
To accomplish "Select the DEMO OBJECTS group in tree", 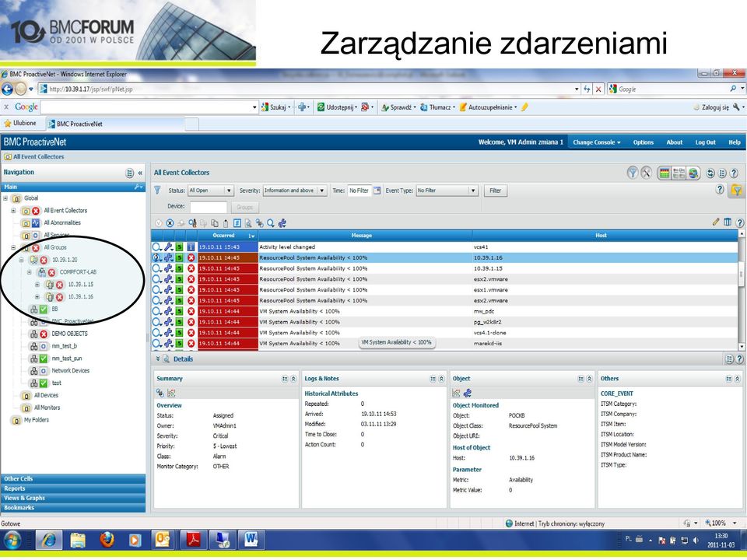I will click(x=69, y=334).
